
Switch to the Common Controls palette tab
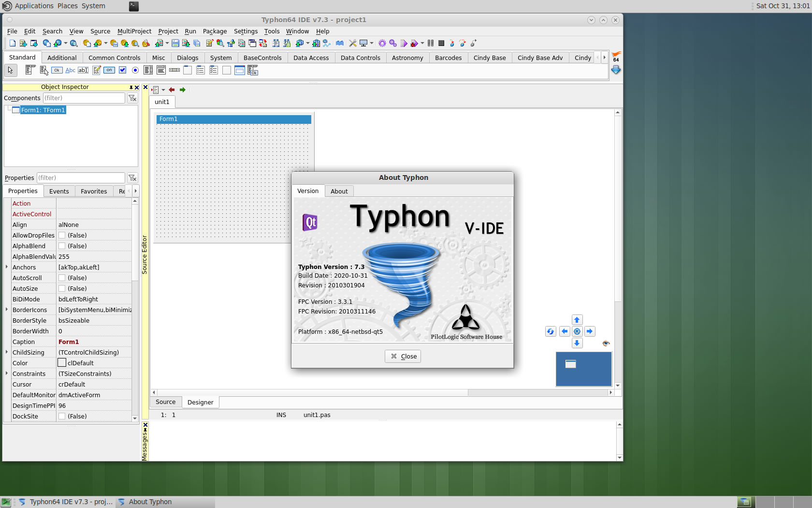(115, 58)
